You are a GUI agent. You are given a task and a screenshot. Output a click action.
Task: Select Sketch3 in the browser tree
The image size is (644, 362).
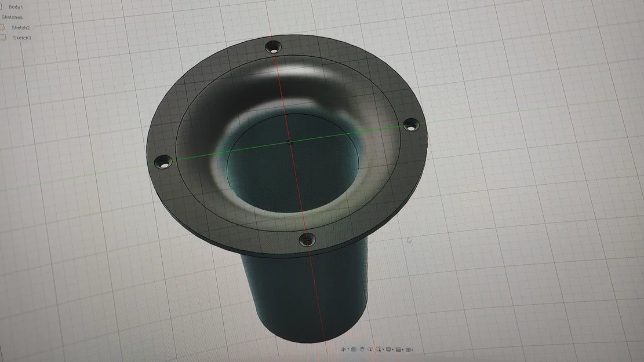(x=22, y=37)
